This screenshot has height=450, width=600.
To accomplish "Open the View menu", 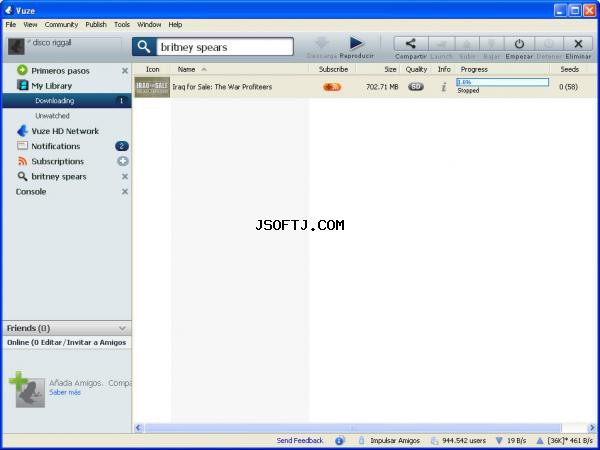I will point(31,24).
